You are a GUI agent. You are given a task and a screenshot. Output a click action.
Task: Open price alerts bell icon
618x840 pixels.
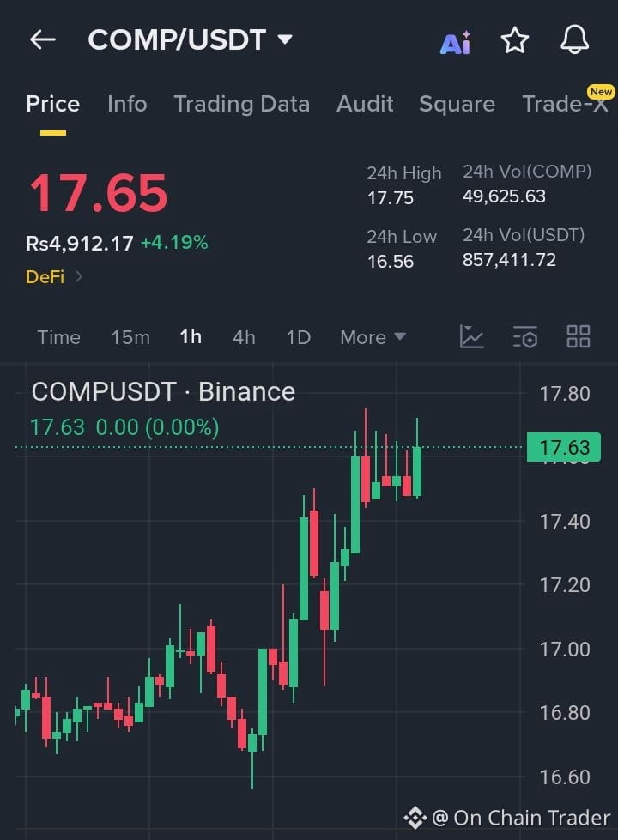pos(574,39)
